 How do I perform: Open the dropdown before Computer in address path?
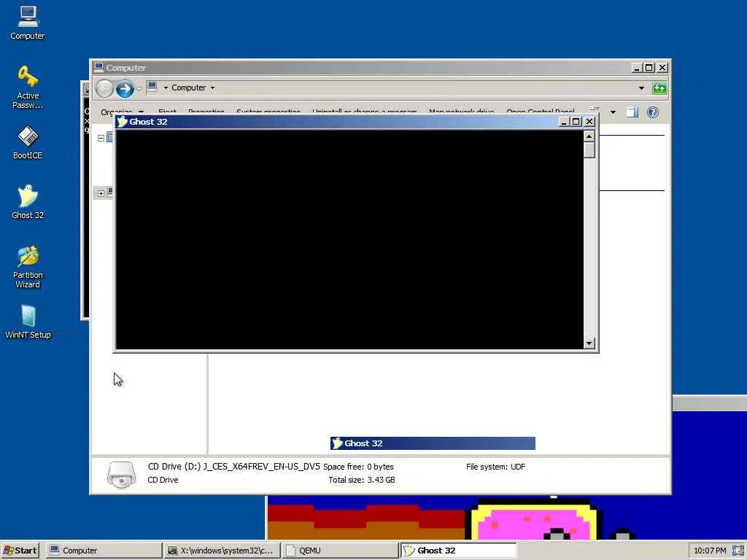tap(166, 88)
